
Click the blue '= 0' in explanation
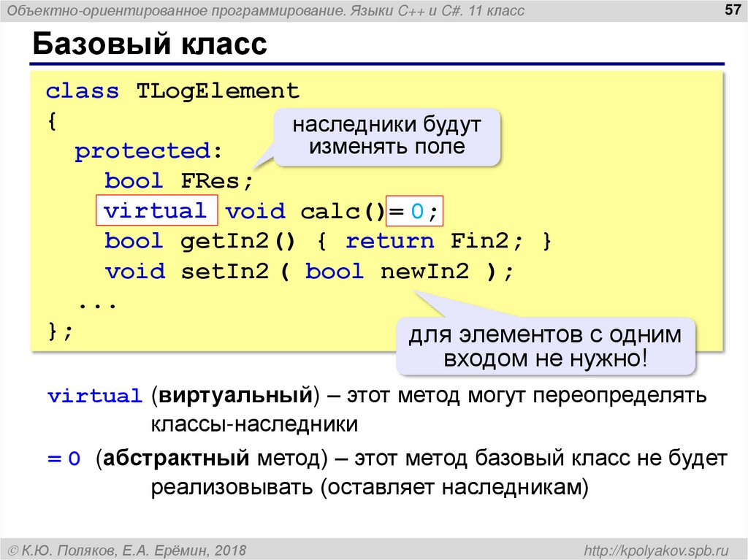(64, 459)
